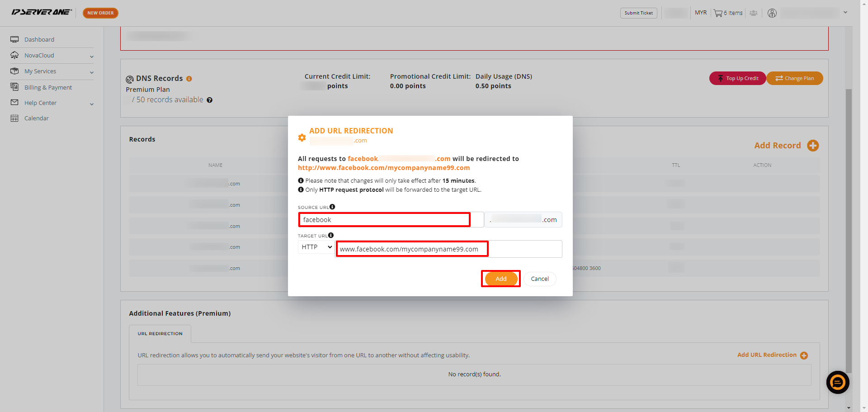Click the 15 minutes notice info icon
The image size is (868, 412).
[301, 180]
